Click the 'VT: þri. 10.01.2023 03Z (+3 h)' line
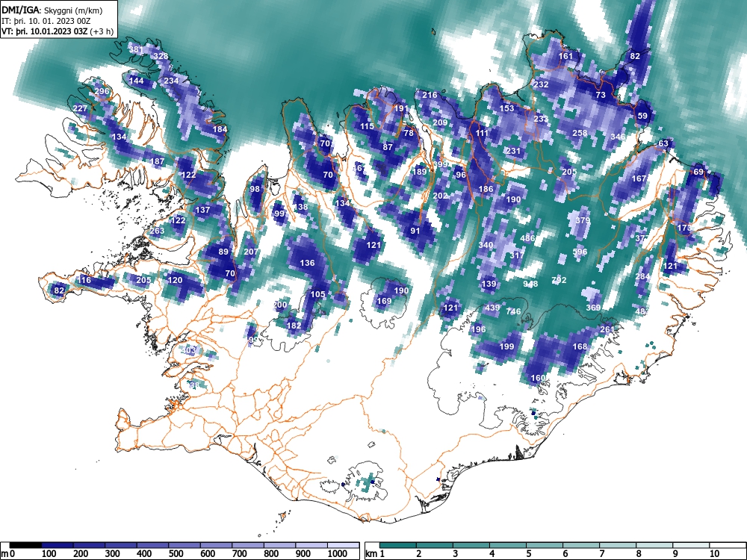The height and width of the screenshot is (560, 747). click(x=58, y=32)
